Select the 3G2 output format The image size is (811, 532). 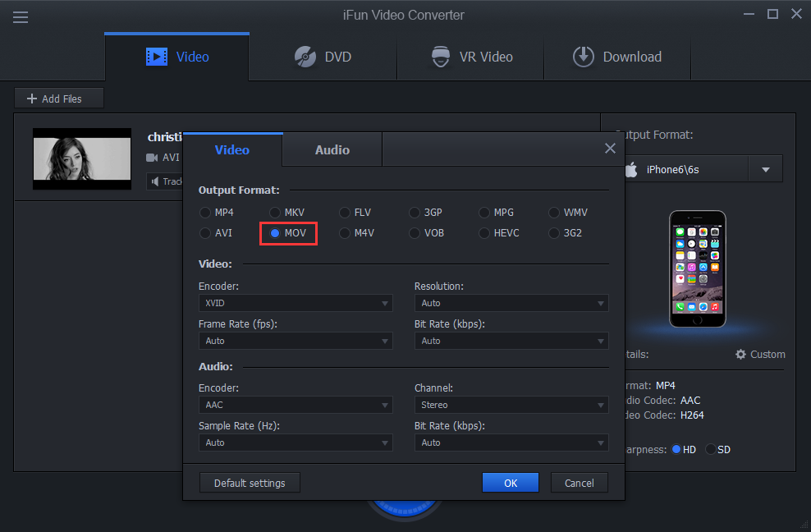click(x=566, y=233)
